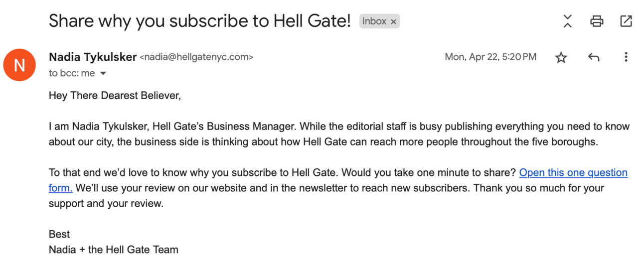Image resolution: width=644 pixels, height=267 pixels.
Task: Reply using the curved arrow icon
Action: coord(593,57)
